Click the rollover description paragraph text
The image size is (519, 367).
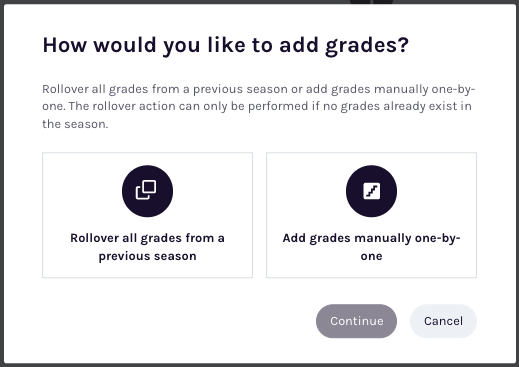pos(259,106)
